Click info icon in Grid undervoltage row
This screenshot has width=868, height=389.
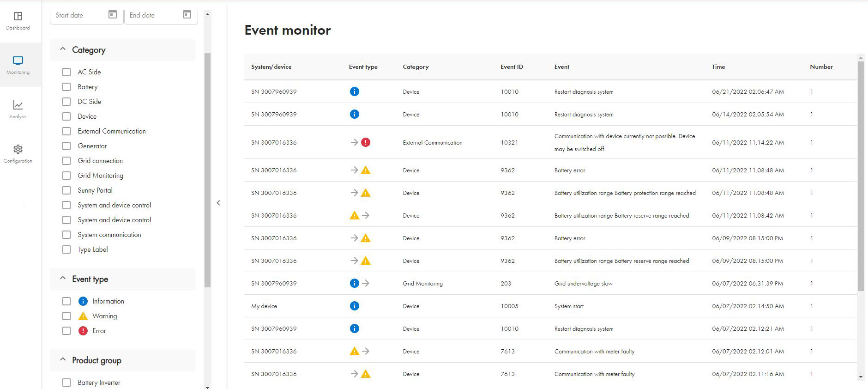(354, 283)
